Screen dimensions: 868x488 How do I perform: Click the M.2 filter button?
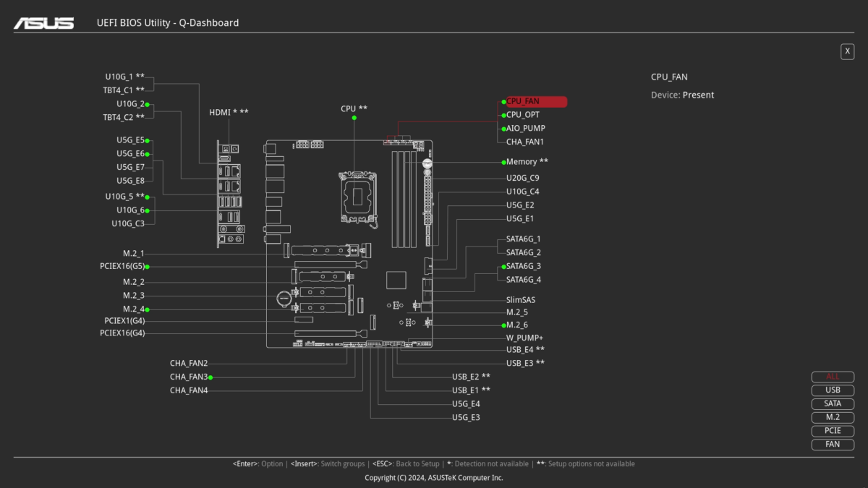(x=833, y=417)
